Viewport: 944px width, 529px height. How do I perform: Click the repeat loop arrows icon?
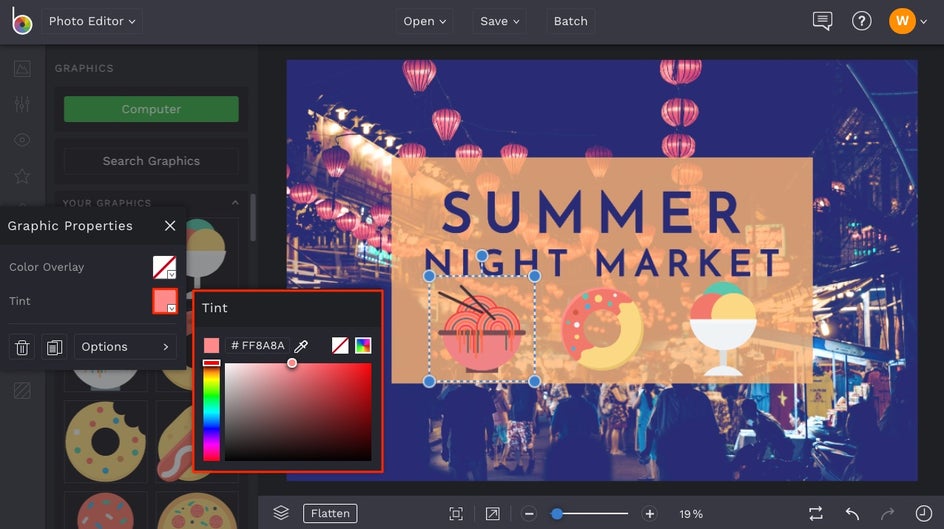816,513
